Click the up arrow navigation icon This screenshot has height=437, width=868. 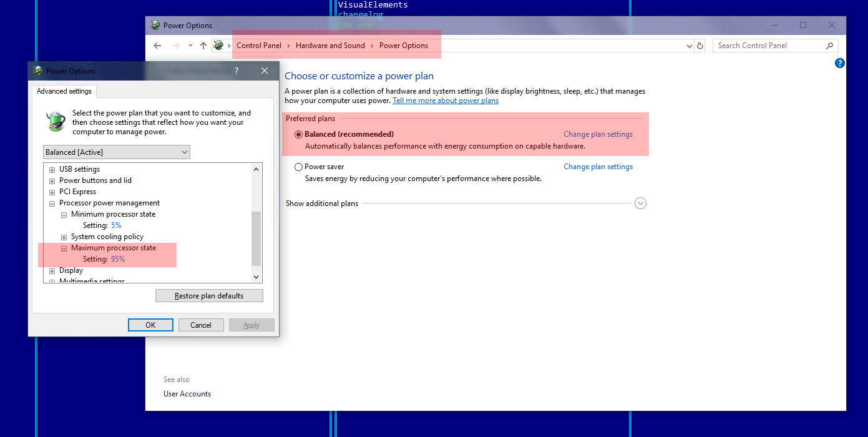[x=203, y=46]
